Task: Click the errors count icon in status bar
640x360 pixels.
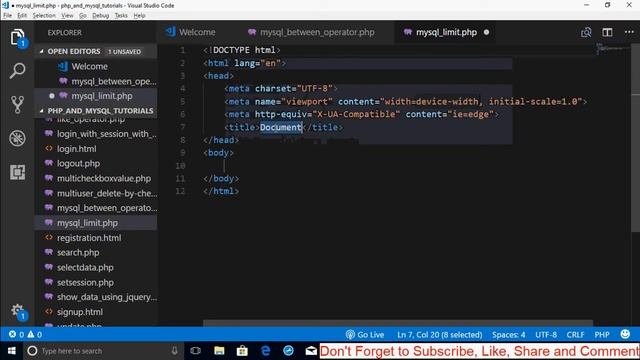Action: coord(16,335)
